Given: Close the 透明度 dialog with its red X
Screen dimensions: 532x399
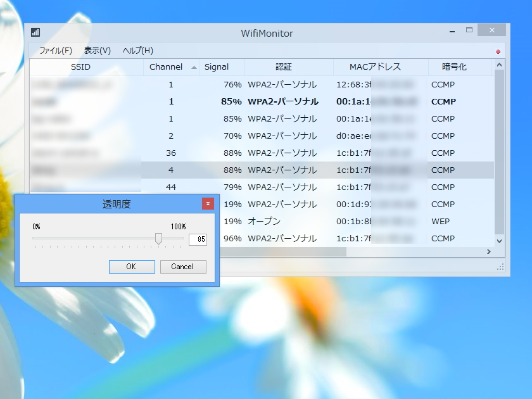Looking at the screenshot, I should coord(208,203).
